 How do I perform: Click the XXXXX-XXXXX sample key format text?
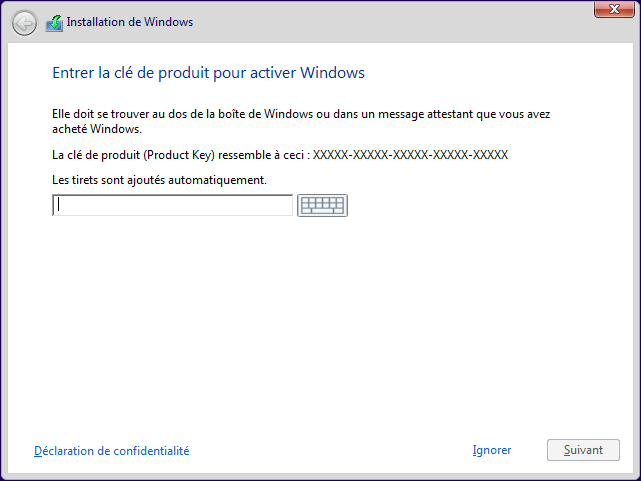coord(411,156)
